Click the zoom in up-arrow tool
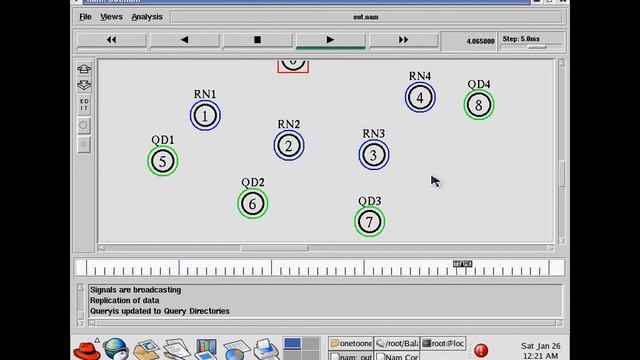 84,69
